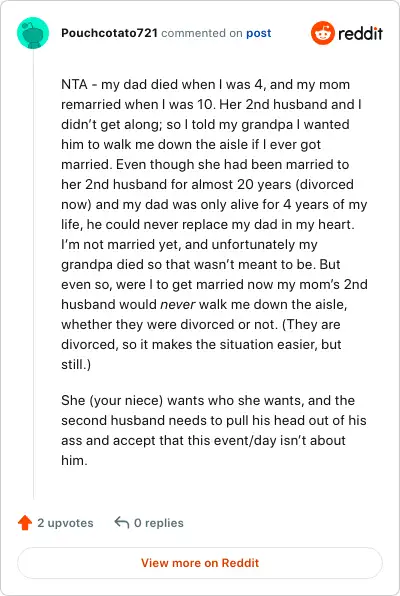Click the vertical thread line under the avatar
Image resolution: width=400 pixels, height=596 pixels.
coord(33,274)
